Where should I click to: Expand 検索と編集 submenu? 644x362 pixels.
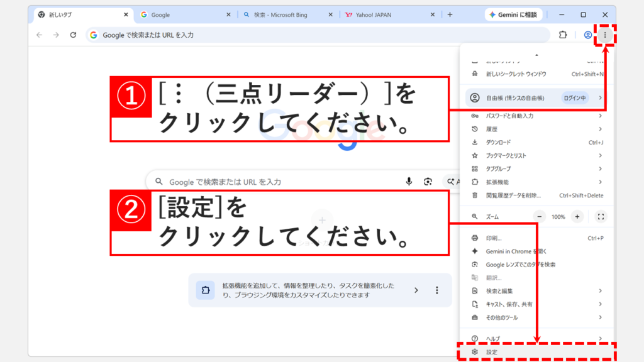click(536, 291)
